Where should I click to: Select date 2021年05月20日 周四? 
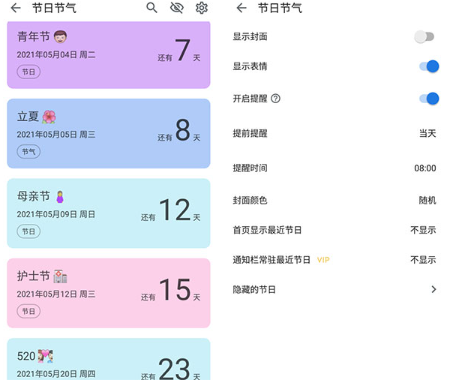pos(56,374)
